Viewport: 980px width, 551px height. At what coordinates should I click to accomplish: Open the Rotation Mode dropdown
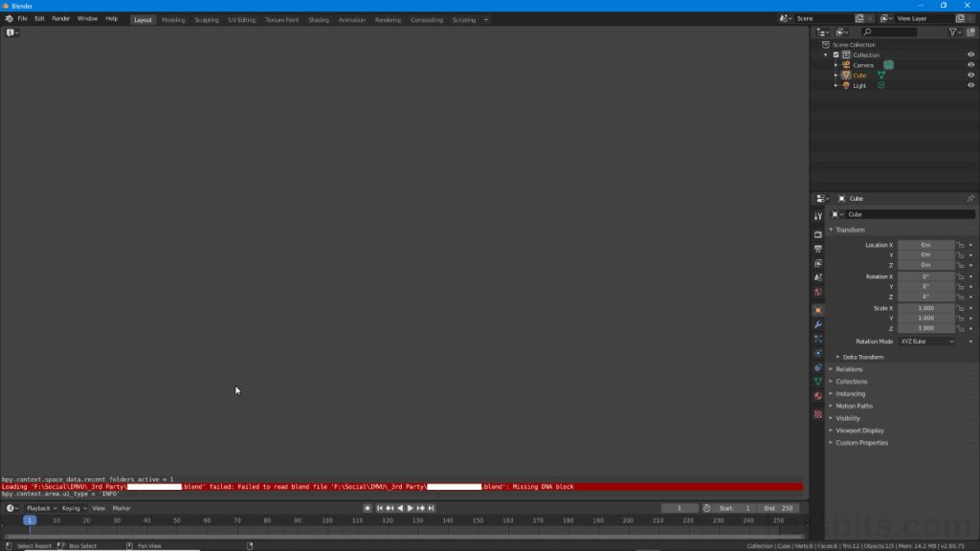(925, 342)
